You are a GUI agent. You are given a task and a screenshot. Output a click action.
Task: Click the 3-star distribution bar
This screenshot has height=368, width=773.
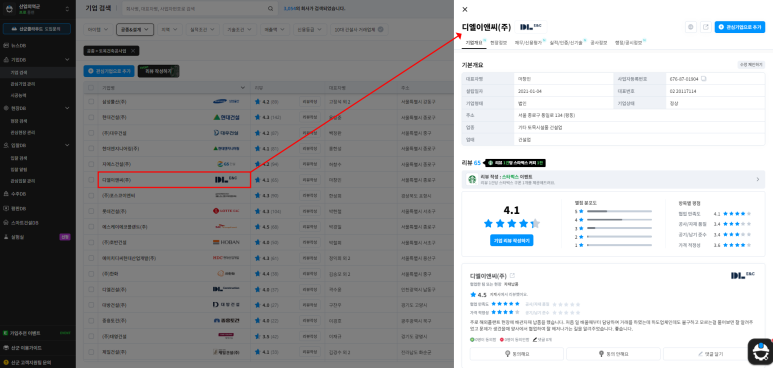coord(619,227)
